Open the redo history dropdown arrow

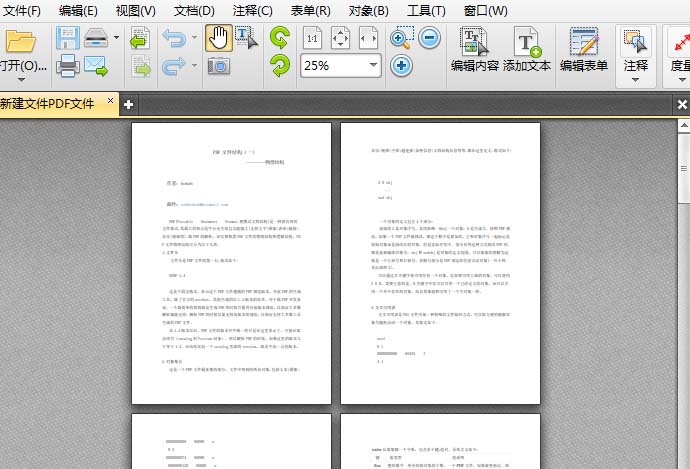(x=194, y=66)
